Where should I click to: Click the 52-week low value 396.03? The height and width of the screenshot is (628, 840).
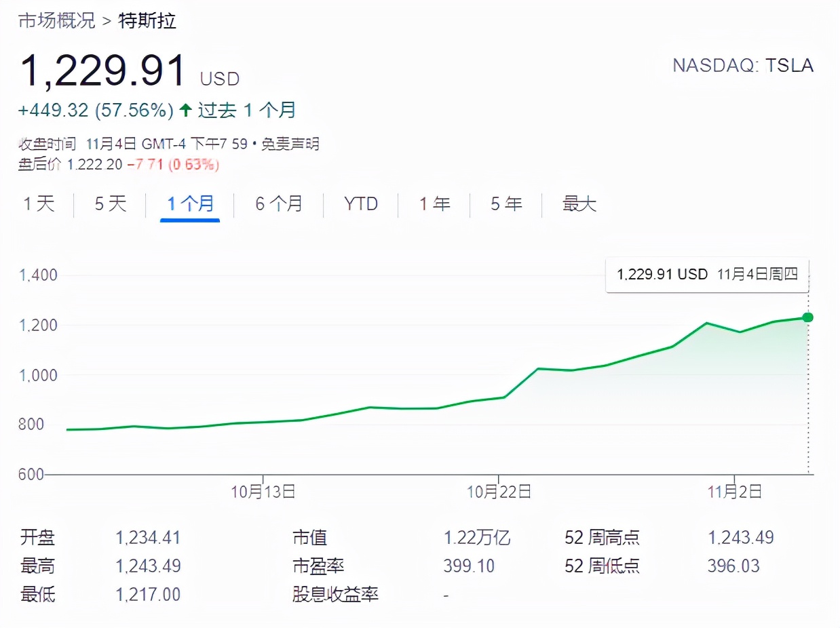point(734,566)
